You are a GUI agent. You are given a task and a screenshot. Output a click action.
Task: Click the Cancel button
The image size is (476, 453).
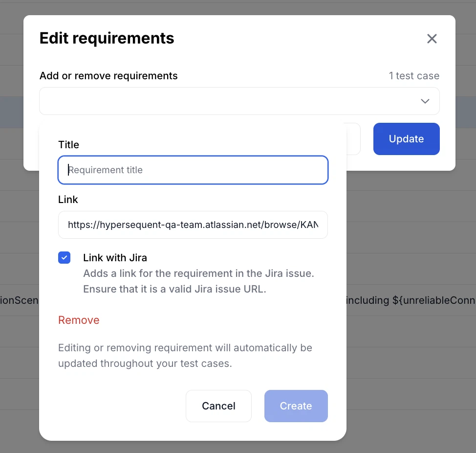click(x=218, y=406)
